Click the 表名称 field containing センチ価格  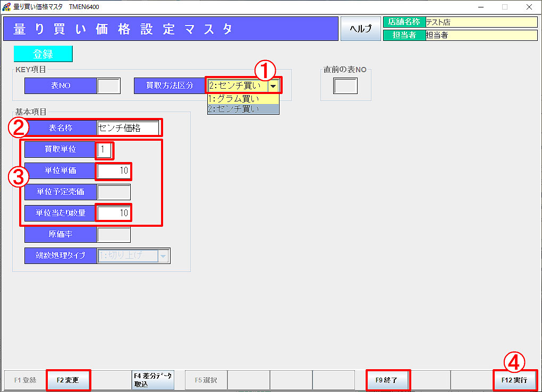coord(128,128)
